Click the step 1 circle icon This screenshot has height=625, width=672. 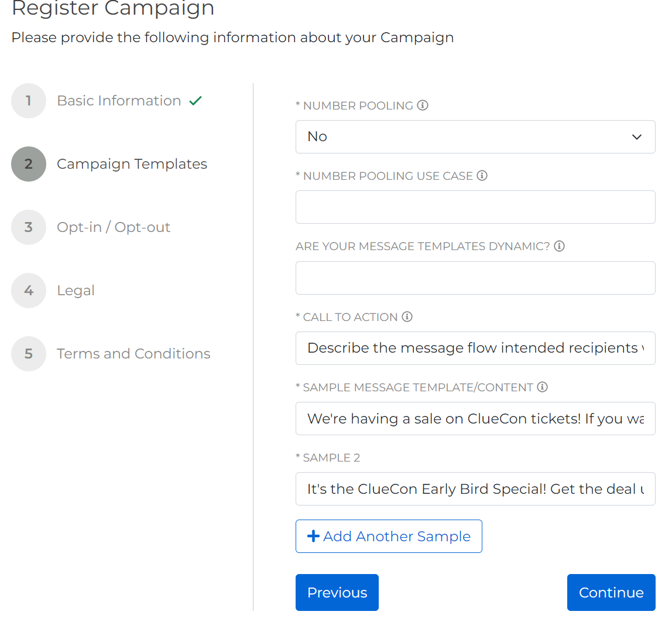29,101
